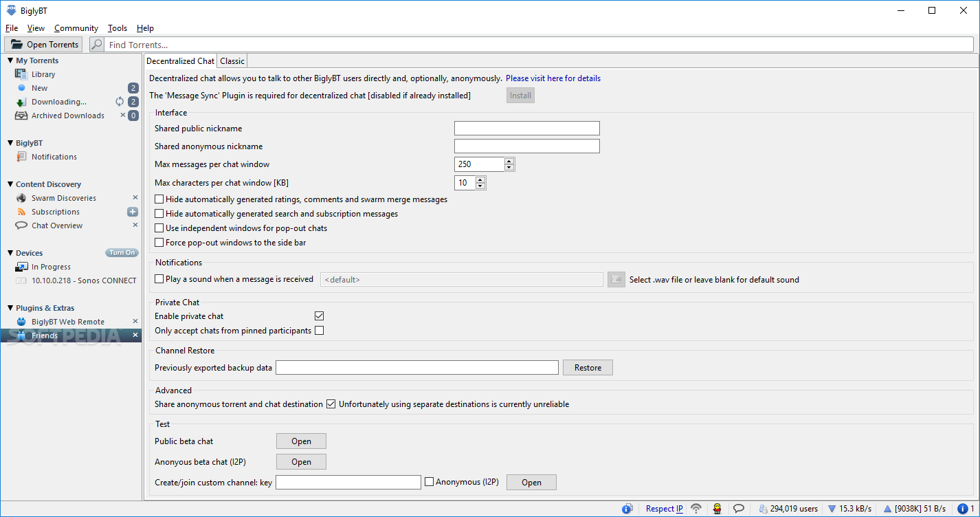Open the Tools menu
Screen dimensions: 980x517
[x=118, y=28]
